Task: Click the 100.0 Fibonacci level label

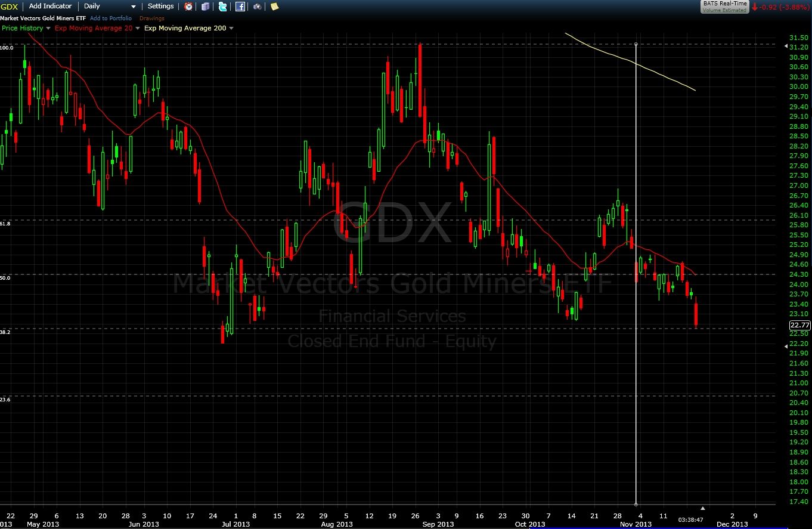Action: (7, 47)
